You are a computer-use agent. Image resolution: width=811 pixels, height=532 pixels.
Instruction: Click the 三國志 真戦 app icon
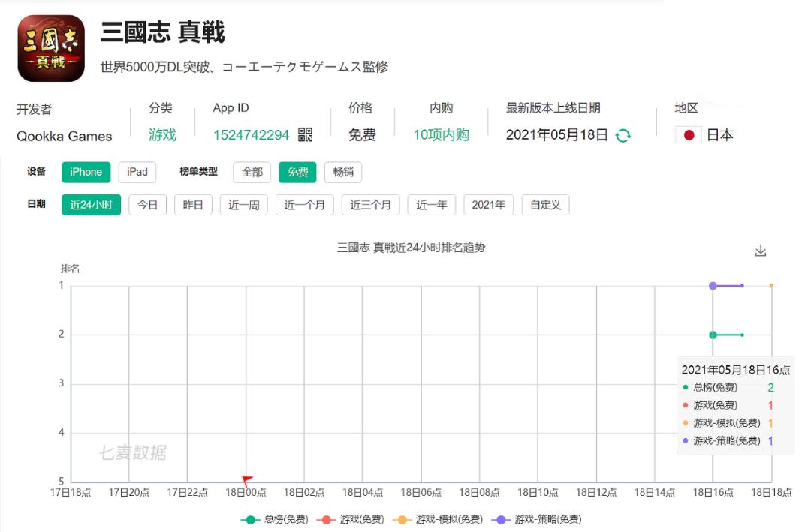[51, 48]
